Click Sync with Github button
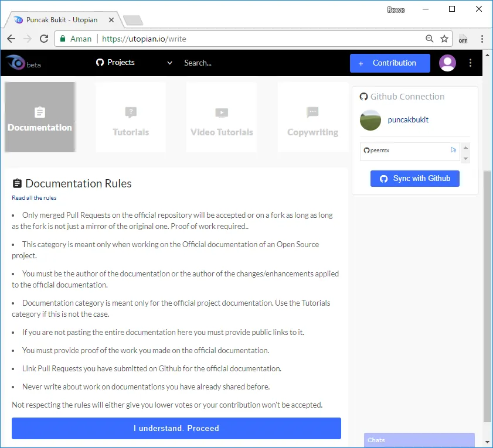The image size is (493, 448). pos(414,179)
